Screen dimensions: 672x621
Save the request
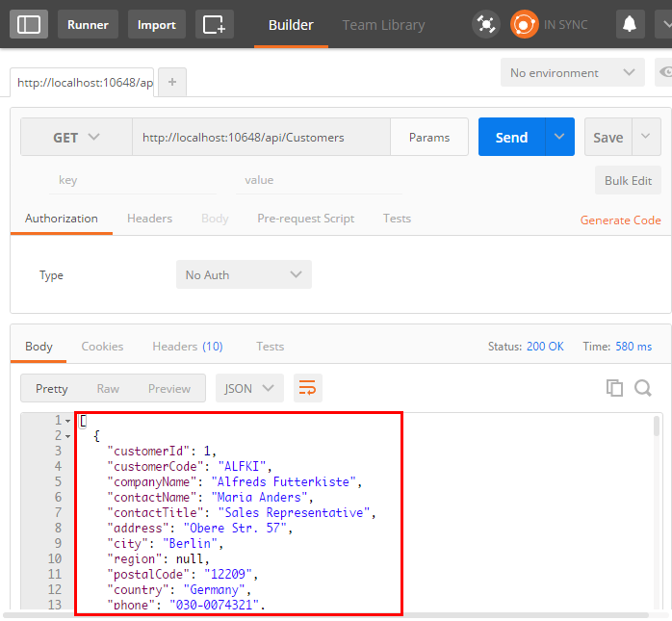pyautogui.click(x=608, y=137)
